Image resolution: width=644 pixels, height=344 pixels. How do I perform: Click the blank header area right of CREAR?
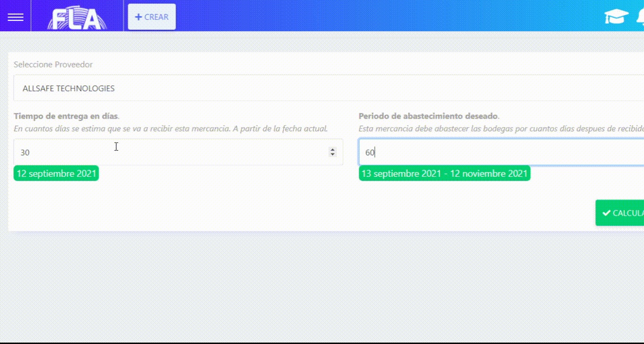coord(378,17)
